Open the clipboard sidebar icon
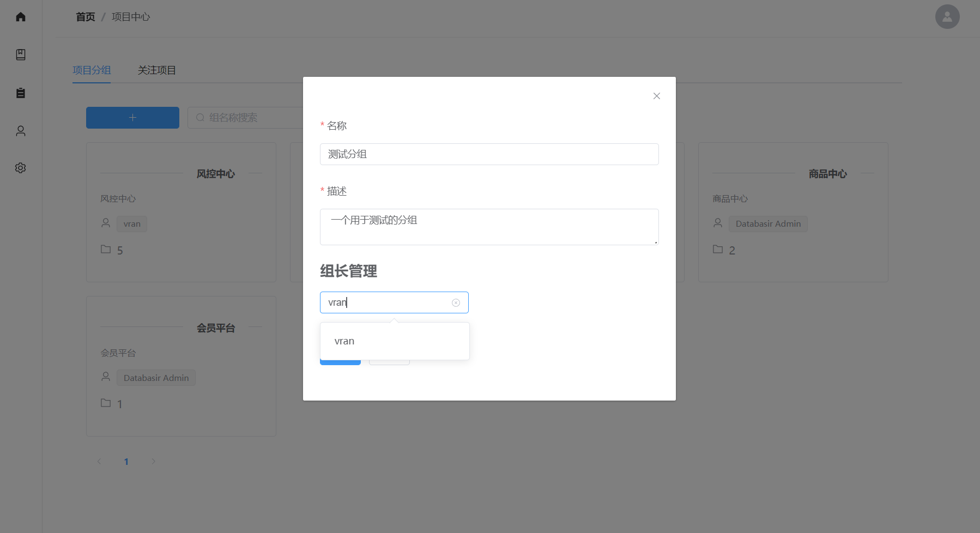This screenshot has height=533, width=980. tap(21, 93)
